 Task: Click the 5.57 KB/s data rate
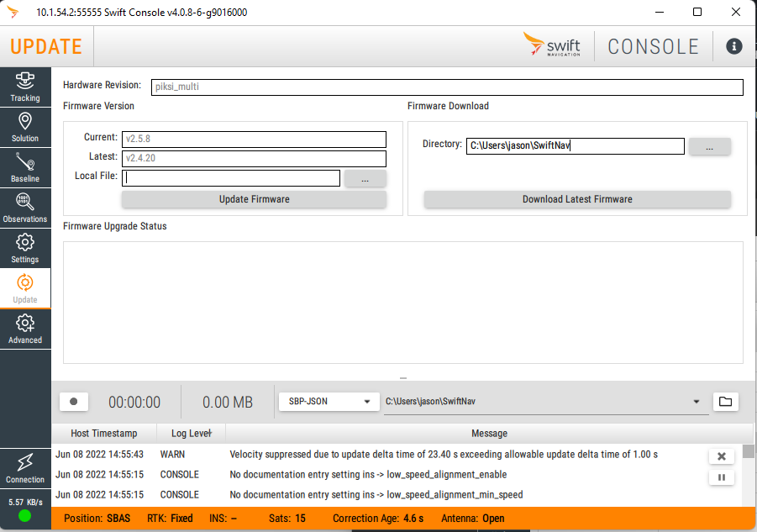tap(25, 502)
